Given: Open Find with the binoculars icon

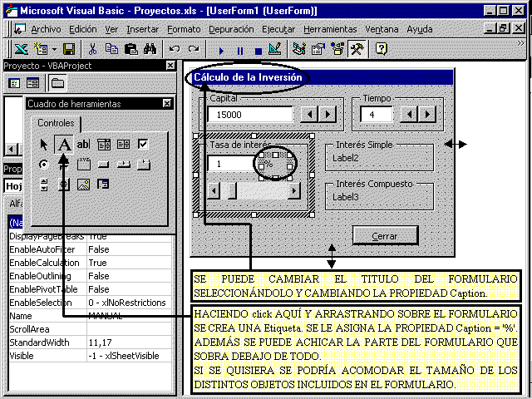Looking at the screenshot, I should tap(150, 50).
